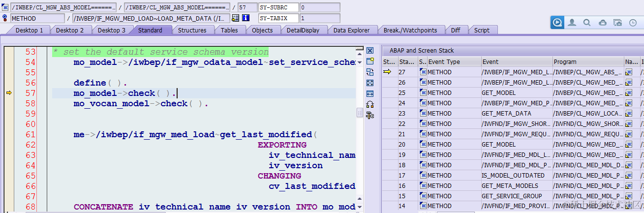Viewport: 644px width, 213px height.
Task: Click the line number field showing 57
Action: point(247,7)
